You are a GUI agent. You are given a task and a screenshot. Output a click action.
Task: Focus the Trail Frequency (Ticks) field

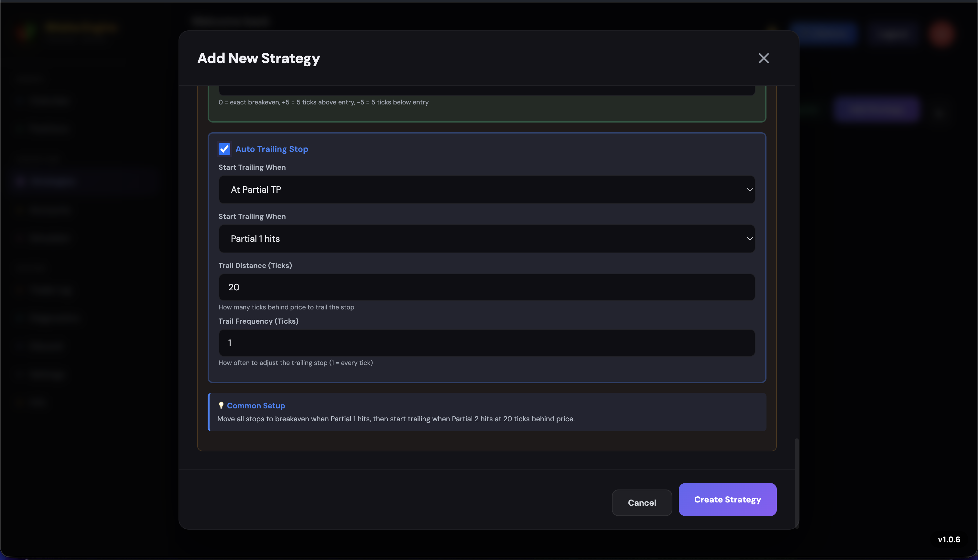[486, 343]
